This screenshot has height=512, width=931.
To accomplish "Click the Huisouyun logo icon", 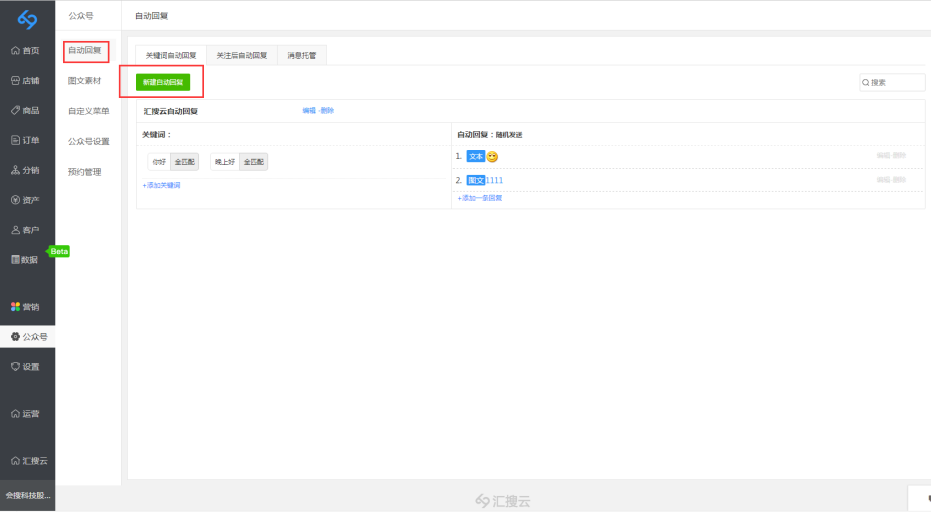I will coord(27,20).
